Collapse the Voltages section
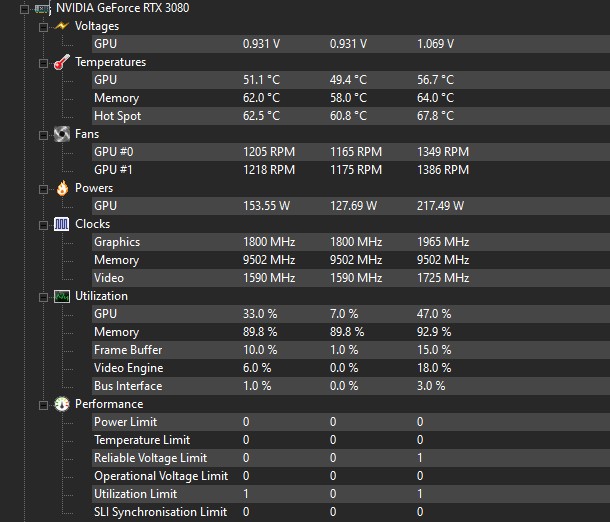Viewport: 610px width, 522px height. coord(43,27)
